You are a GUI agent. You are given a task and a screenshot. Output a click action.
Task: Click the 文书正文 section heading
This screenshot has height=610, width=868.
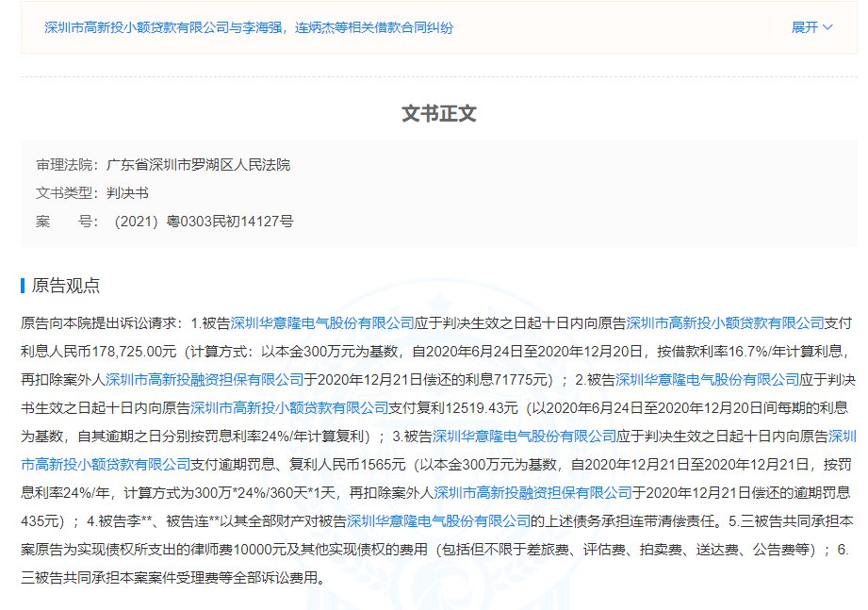[439, 114]
